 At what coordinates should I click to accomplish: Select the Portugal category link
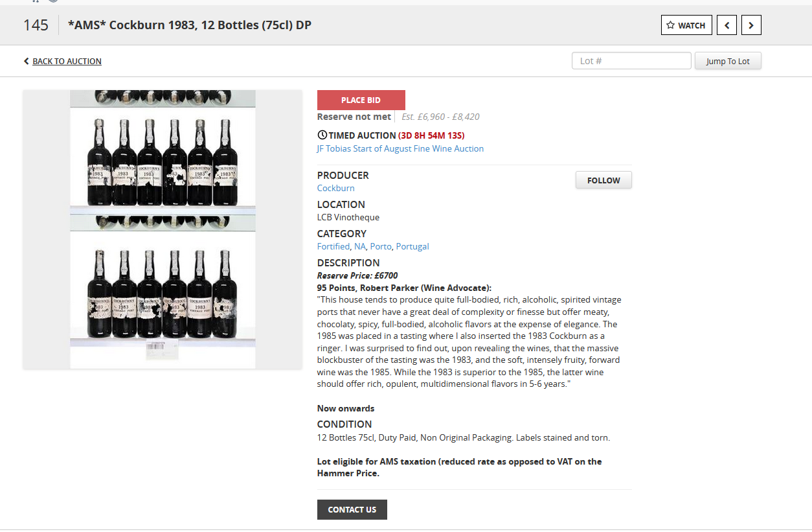click(412, 246)
